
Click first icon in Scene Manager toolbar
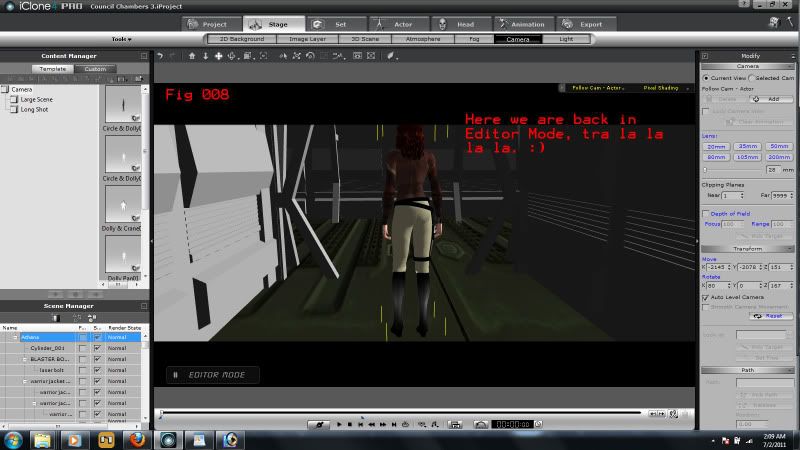(x=56, y=318)
